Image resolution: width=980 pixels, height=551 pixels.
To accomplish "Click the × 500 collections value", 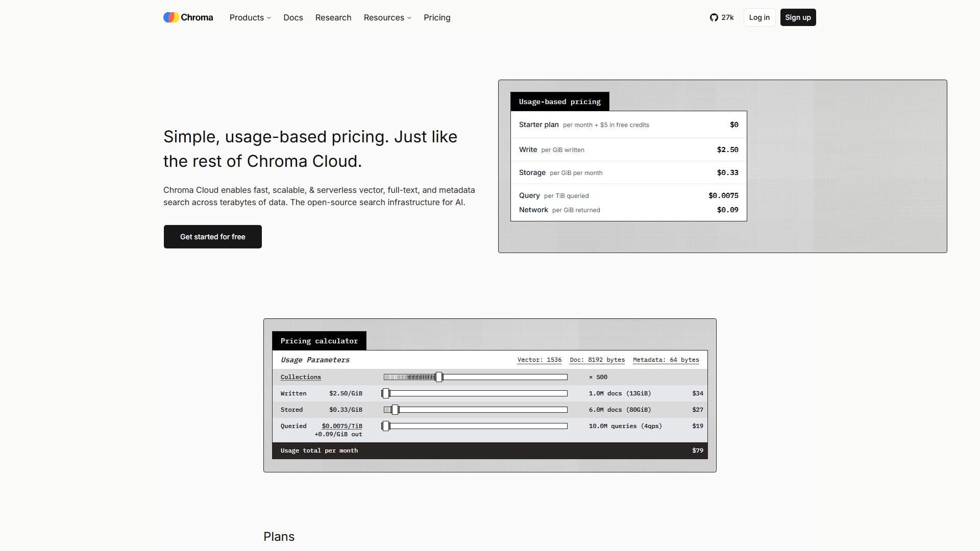I will pyautogui.click(x=598, y=377).
